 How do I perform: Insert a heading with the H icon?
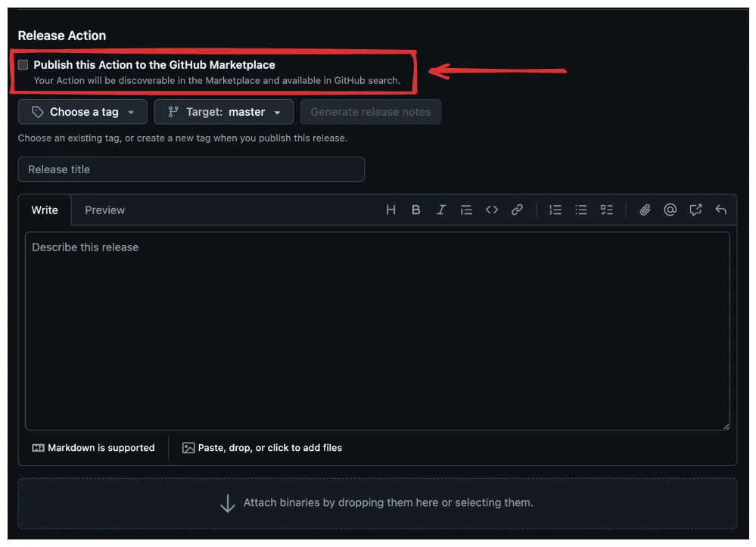390,210
